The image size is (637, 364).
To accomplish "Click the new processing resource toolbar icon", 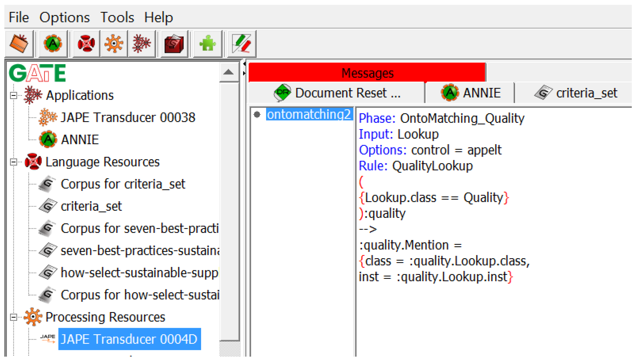I will click(x=114, y=44).
